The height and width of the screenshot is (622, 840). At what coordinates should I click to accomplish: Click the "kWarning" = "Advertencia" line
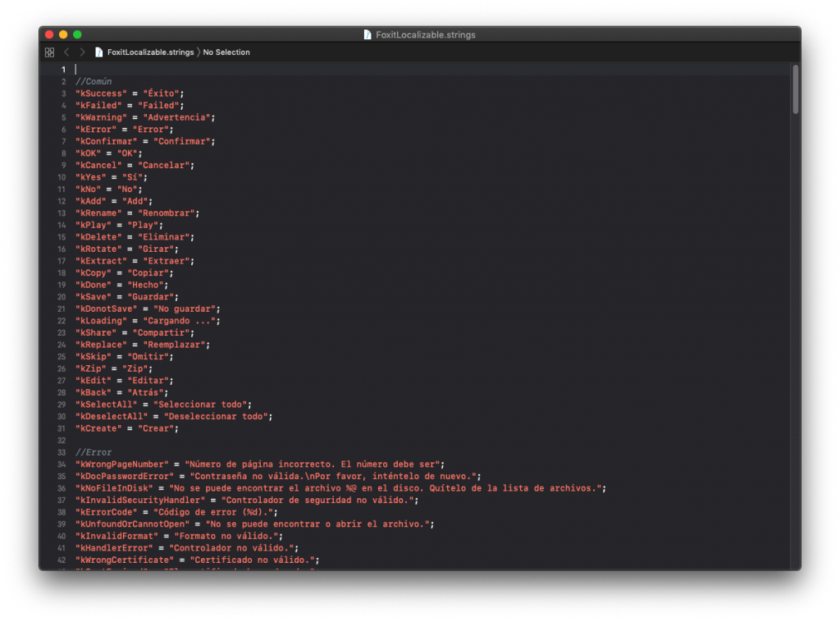coord(145,117)
